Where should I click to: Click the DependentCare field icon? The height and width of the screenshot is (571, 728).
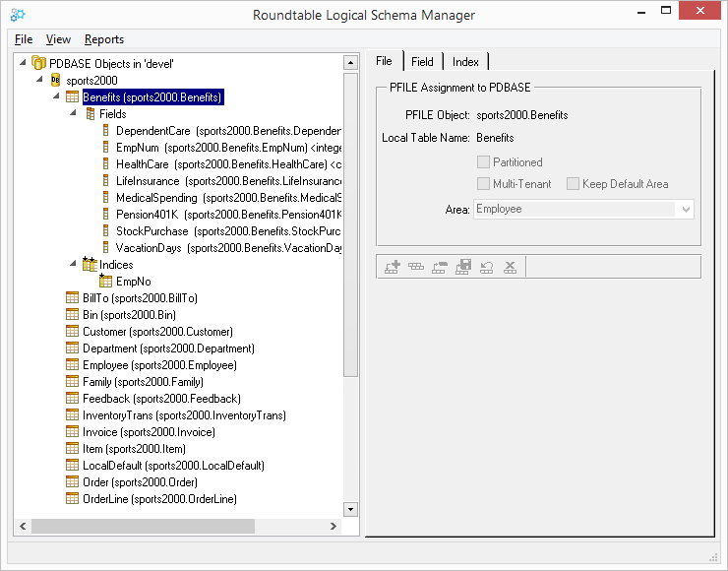[x=106, y=130]
